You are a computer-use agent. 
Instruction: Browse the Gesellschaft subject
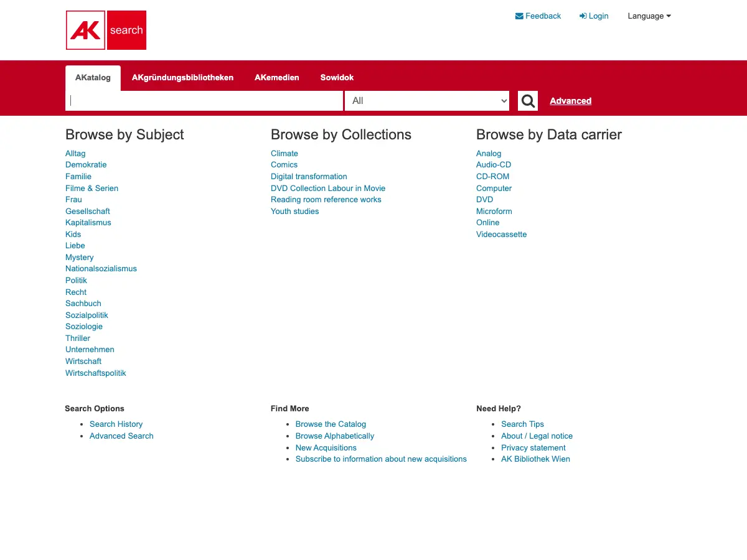coord(88,212)
